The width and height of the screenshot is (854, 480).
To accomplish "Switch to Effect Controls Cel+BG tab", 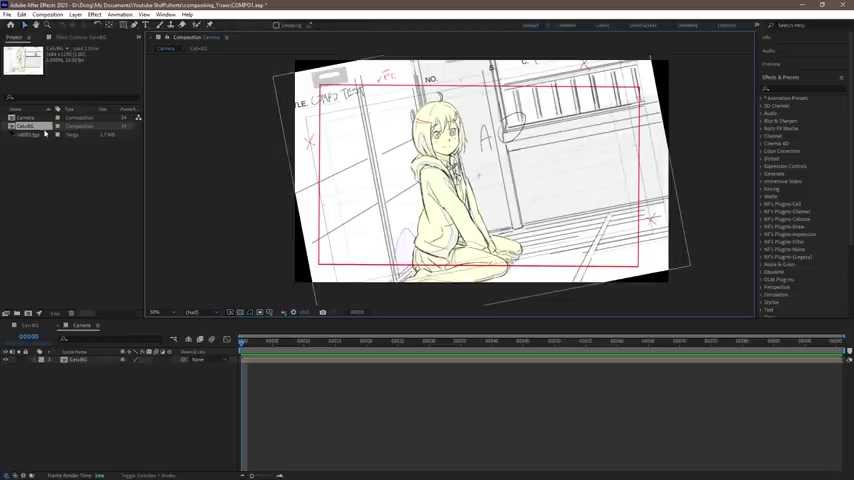I will [81, 38].
